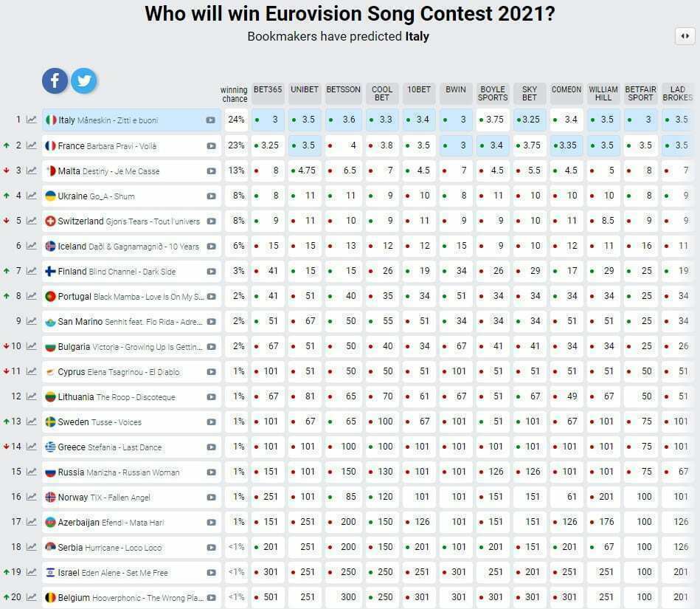The height and width of the screenshot is (609, 700).
Task: Select the winning chance column header
Action: click(234, 94)
